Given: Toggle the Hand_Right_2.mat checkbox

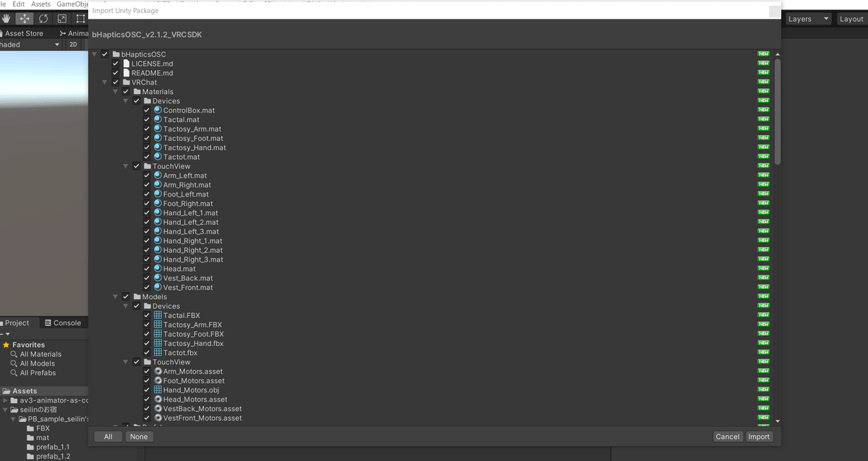Looking at the screenshot, I should (x=147, y=250).
